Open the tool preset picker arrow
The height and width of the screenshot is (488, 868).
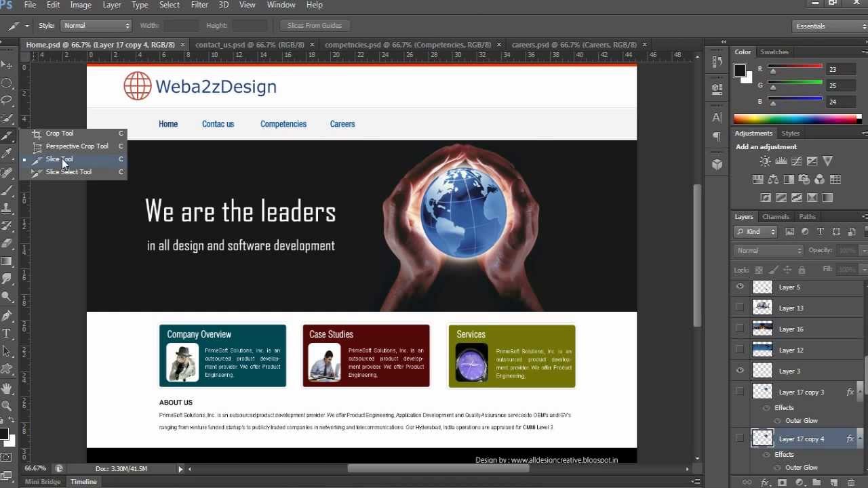point(27,26)
